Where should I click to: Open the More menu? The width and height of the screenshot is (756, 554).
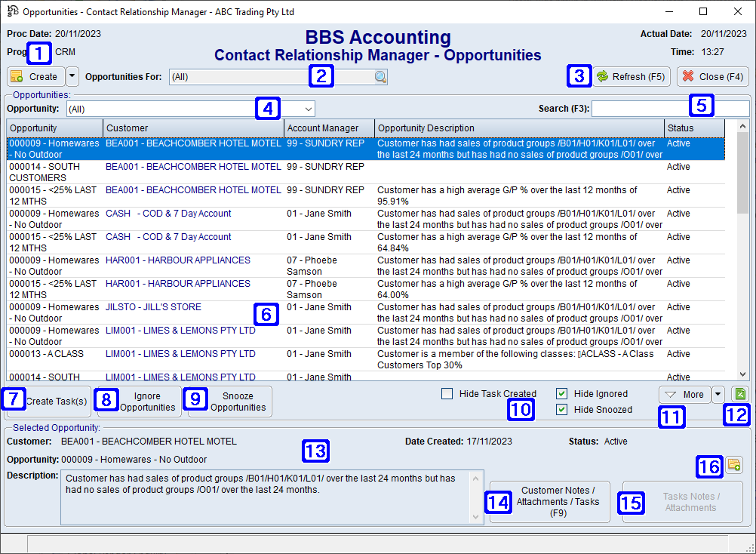[683, 394]
